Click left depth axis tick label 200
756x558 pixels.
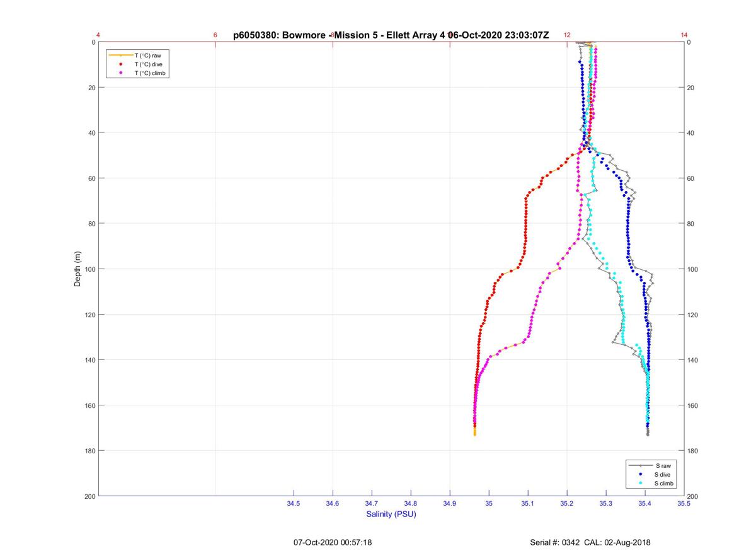pos(89,496)
